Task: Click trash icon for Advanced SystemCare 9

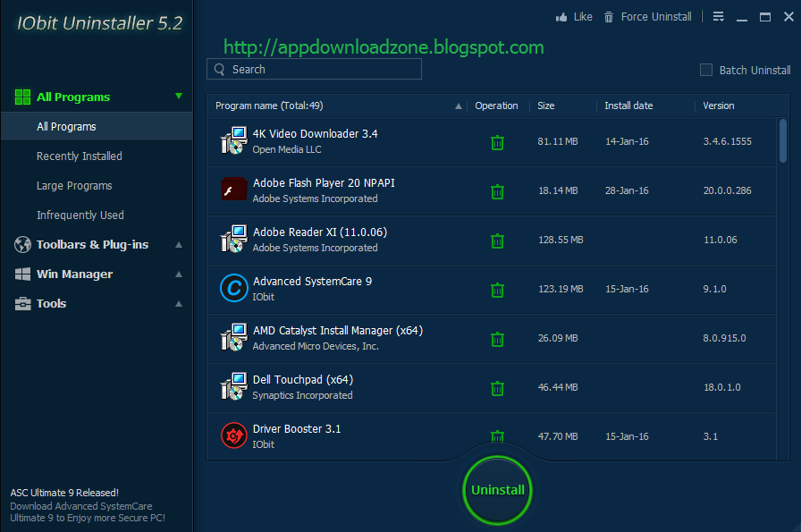Action: point(497,291)
